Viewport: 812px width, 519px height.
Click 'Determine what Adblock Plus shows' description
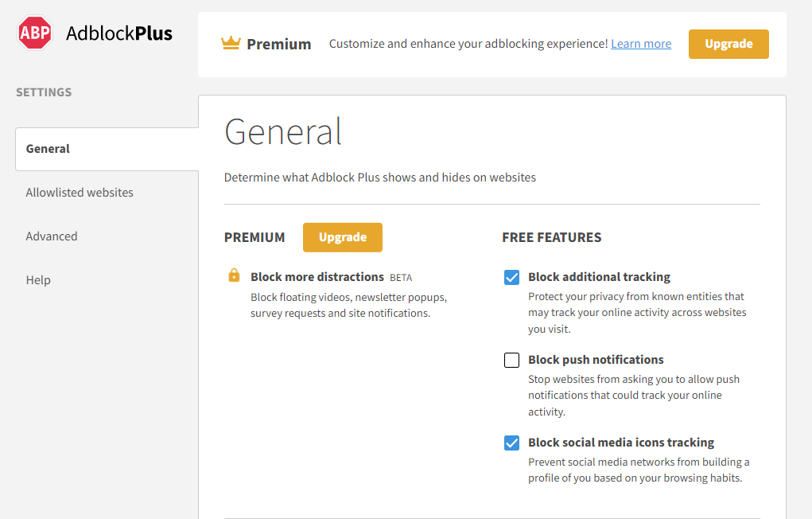(x=380, y=178)
